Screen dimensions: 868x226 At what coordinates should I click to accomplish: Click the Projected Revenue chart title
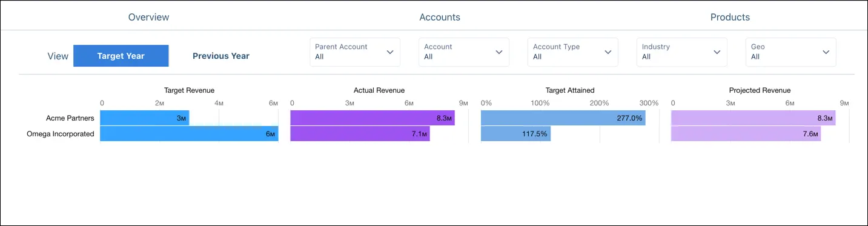click(x=760, y=90)
